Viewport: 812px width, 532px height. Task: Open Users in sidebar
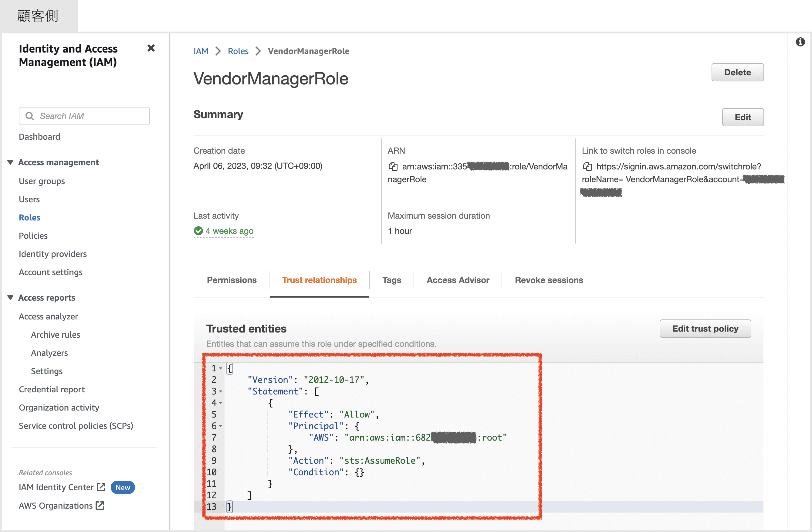click(29, 199)
